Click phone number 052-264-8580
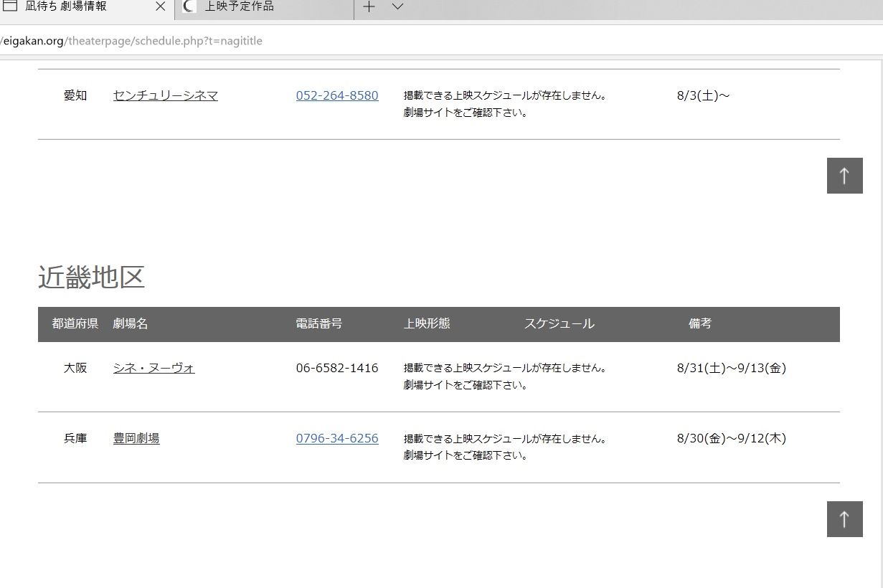This screenshot has height=588, width=883. (336, 95)
